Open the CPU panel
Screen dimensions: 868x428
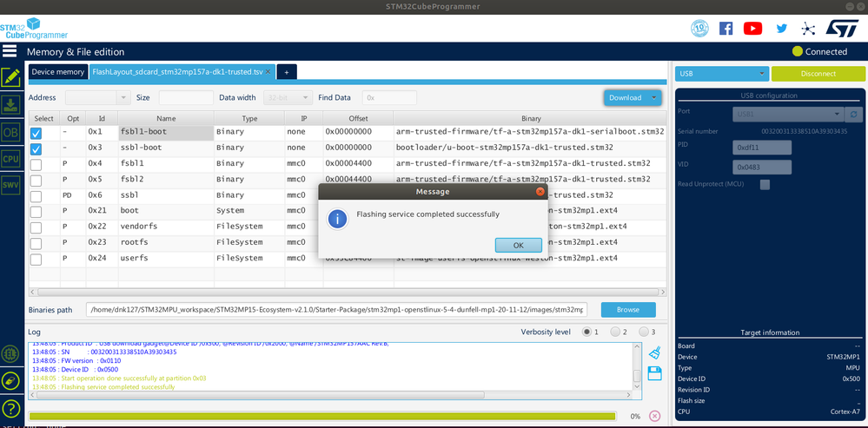coord(10,159)
